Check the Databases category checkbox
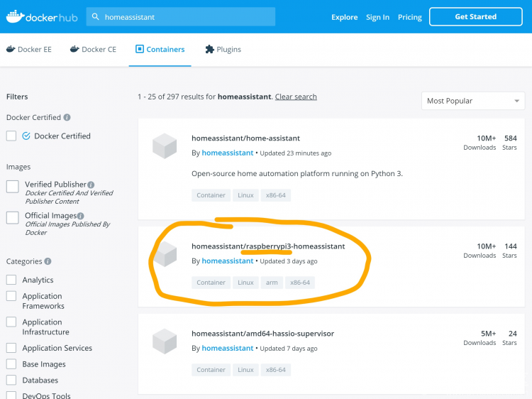The height and width of the screenshot is (399, 532). [11, 380]
